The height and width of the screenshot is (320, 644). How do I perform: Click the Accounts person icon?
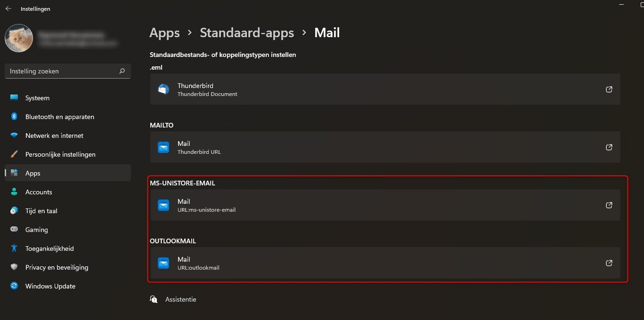pyautogui.click(x=14, y=192)
